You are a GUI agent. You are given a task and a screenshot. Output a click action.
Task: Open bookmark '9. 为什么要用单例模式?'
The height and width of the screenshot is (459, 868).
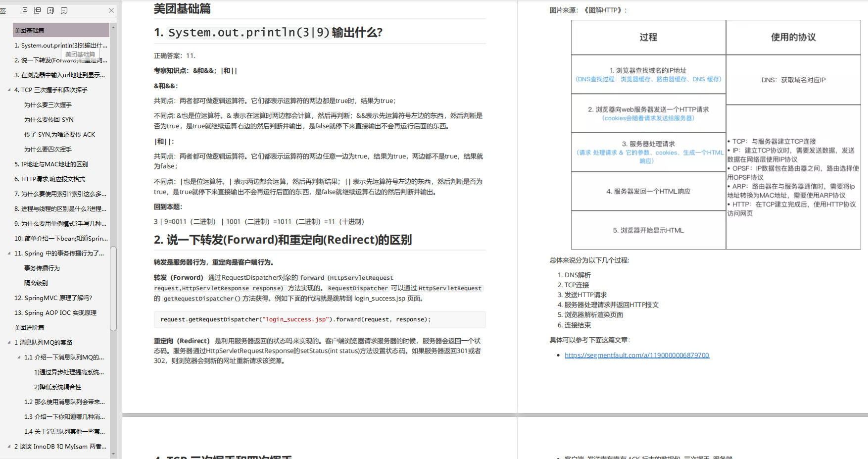point(60,224)
